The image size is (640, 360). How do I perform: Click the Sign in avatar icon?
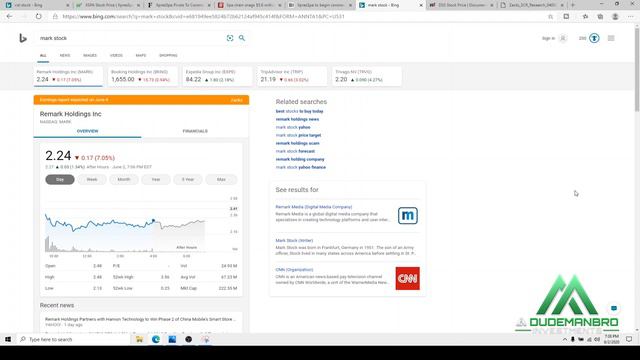coord(563,38)
